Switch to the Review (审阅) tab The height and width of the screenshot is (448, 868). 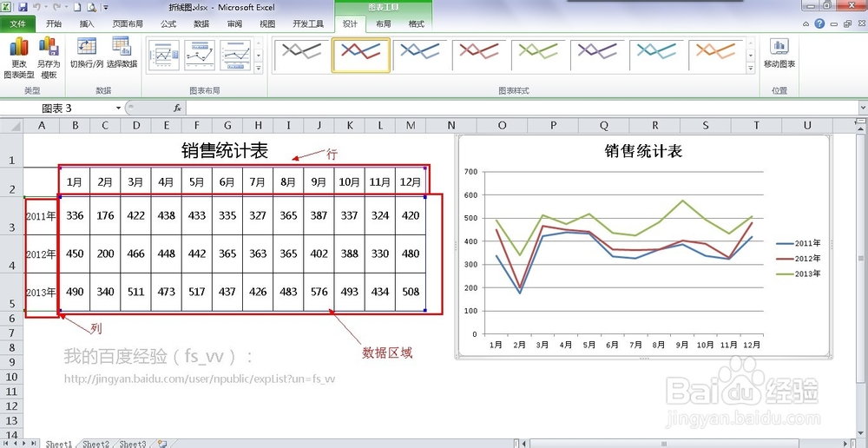(x=234, y=23)
